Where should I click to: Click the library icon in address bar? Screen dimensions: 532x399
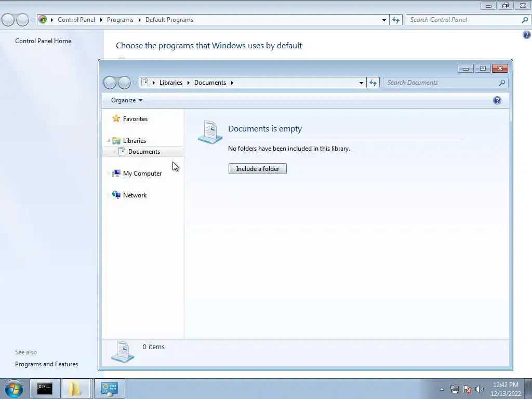point(145,82)
